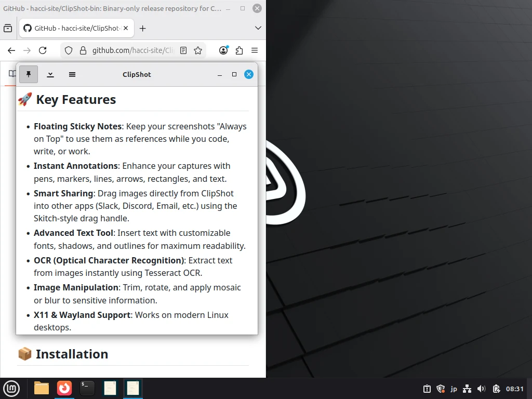Close the ClipShot window with blue X
Image resolution: width=532 pixels, height=399 pixels.
tap(249, 74)
